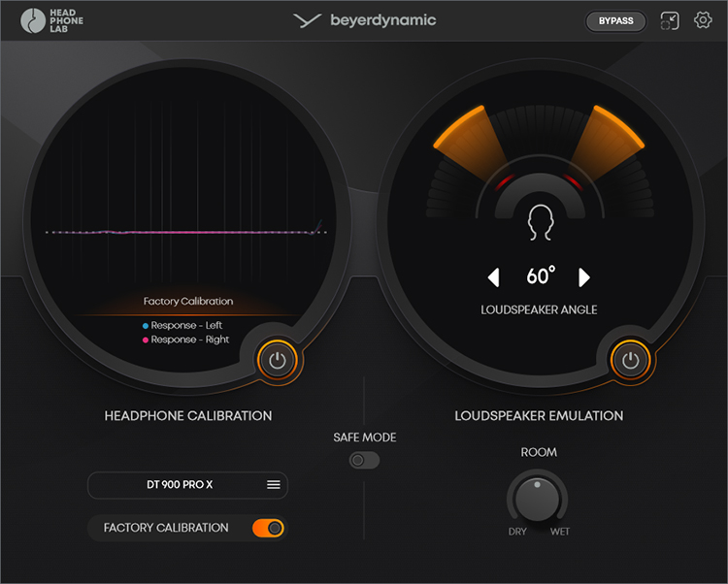Viewport: 728px width, 584px height.
Task: Click the Headphone Lab logo icon
Action: [x=36, y=21]
